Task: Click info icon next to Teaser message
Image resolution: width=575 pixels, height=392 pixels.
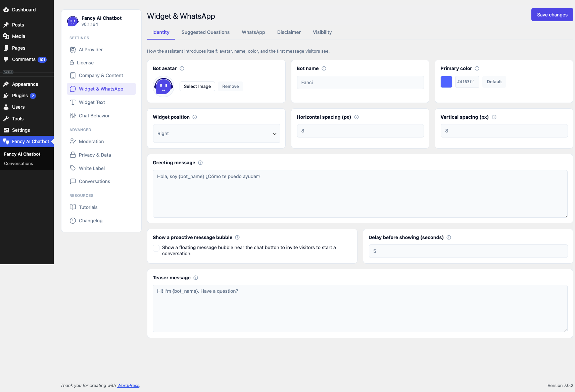Action: coord(196,278)
